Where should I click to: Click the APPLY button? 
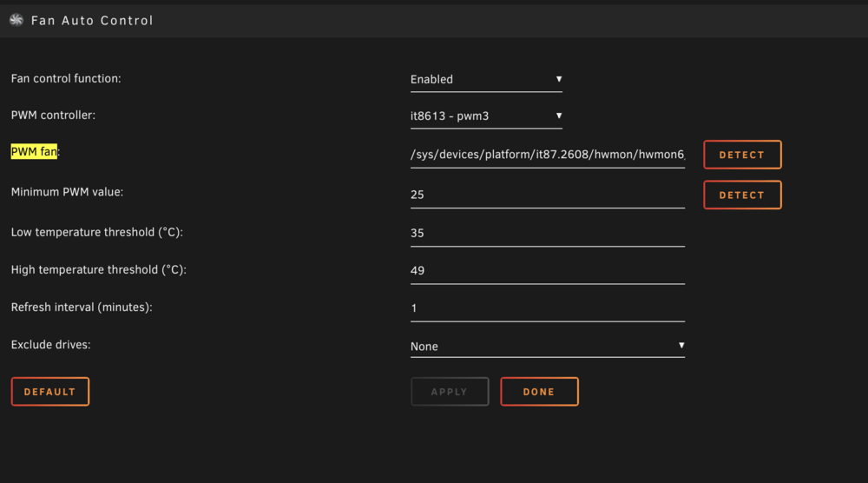pyautogui.click(x=450, y=392)
